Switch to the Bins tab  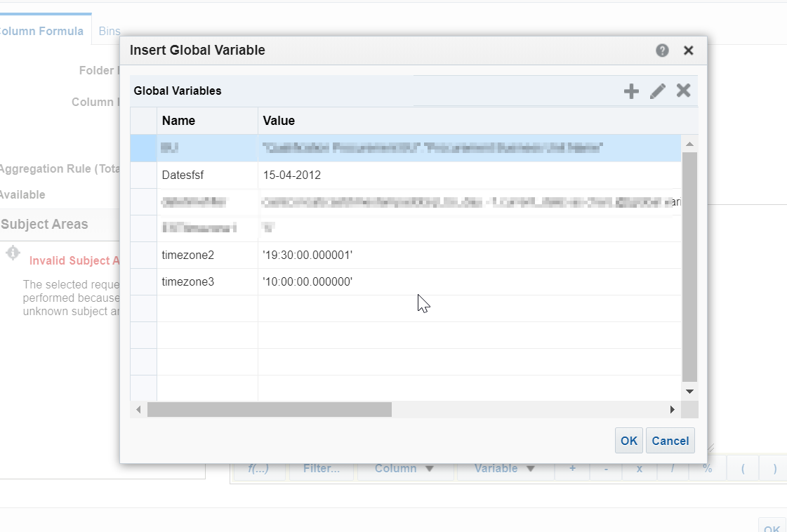[110, 31]
